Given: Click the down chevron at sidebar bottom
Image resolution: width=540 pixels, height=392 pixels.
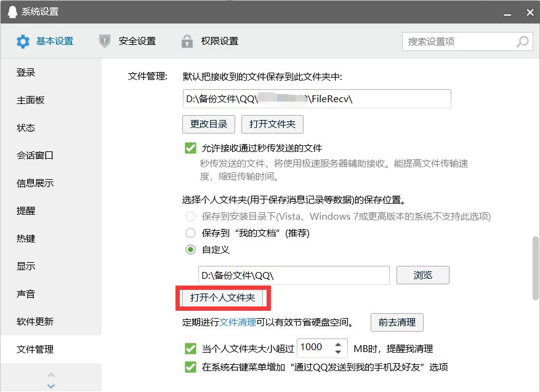Looking at the screenshot, I should (x=51, y=385).
